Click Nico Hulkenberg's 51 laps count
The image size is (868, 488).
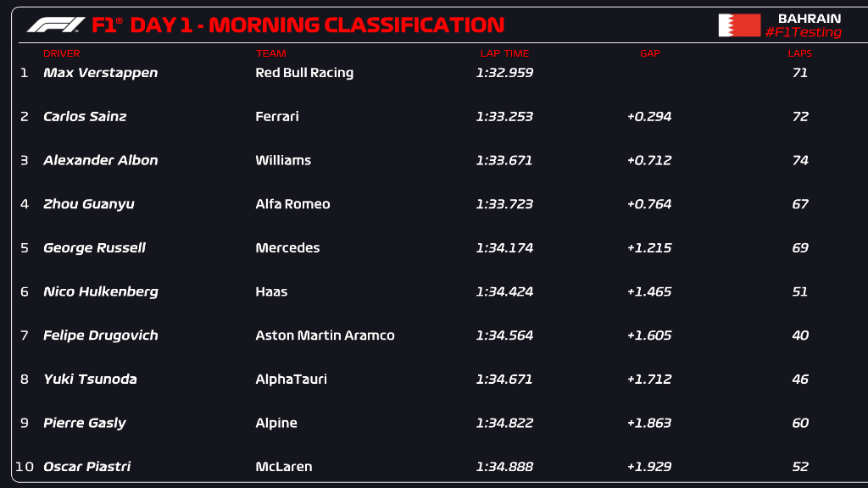(800, 291)
